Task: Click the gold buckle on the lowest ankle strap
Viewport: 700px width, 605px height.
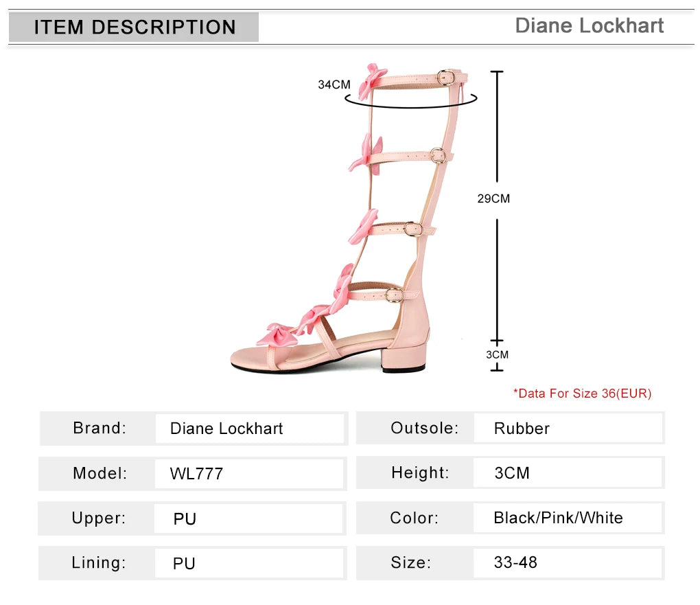Action: (x=392, y=295)
